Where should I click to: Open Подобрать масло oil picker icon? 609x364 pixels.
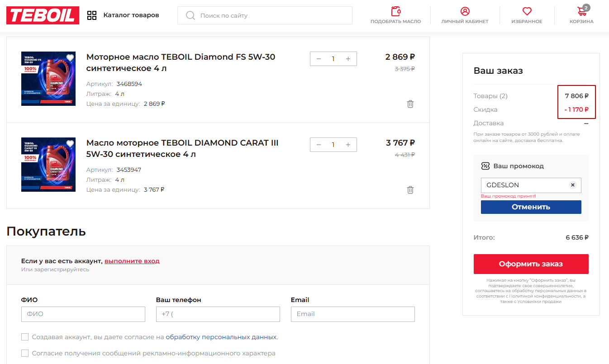[396, 11]
